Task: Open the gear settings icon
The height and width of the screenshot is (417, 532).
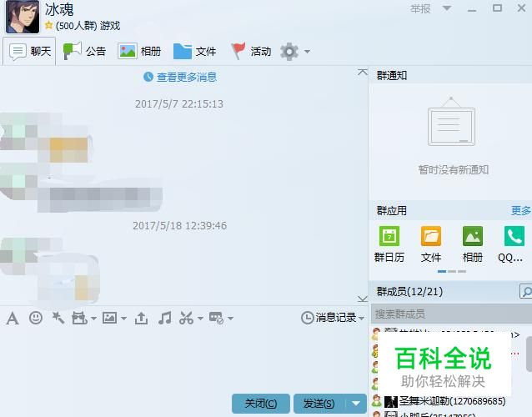Action: [x=289, y=52]
